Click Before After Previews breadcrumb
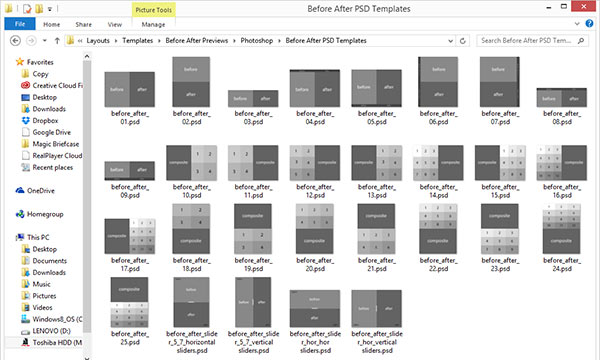600x360 pixels. click(x=197, y=41)
